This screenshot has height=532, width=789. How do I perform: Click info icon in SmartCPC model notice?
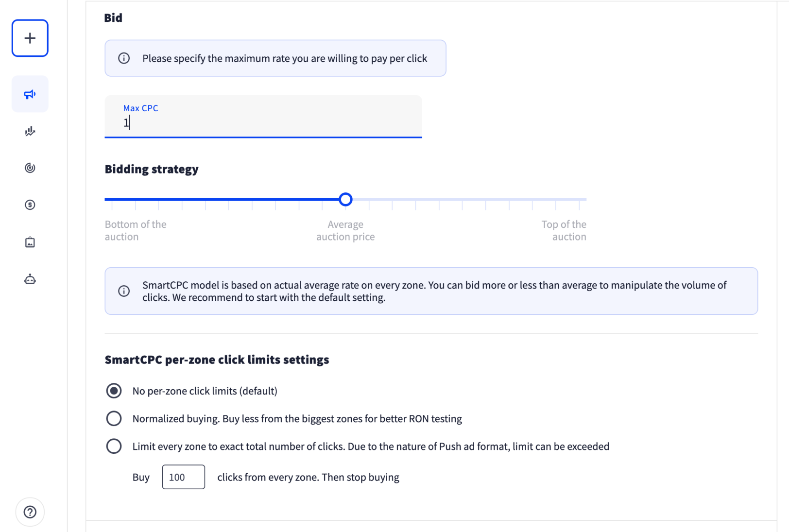[124, 291]
